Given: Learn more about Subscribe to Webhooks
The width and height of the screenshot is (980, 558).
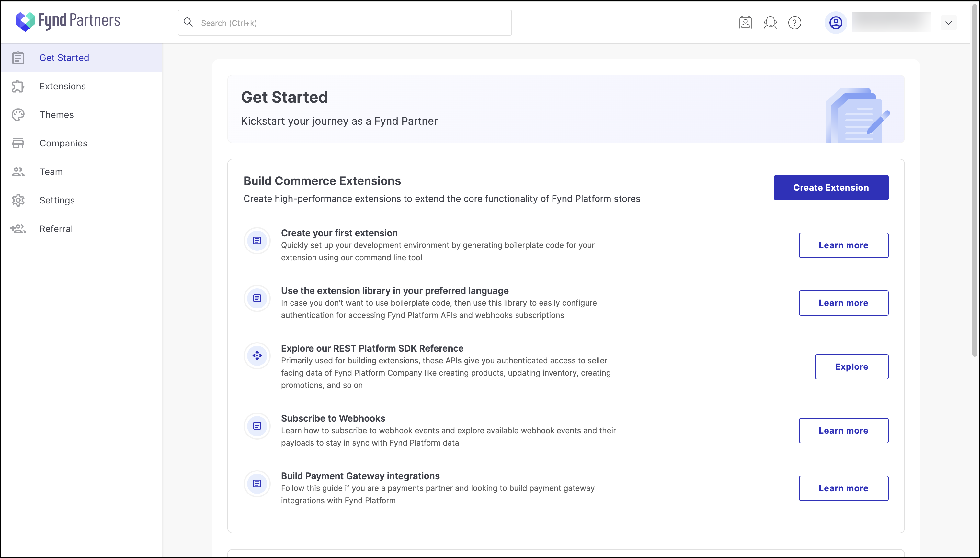Looking at the screenshot, I should pos(843,430).
